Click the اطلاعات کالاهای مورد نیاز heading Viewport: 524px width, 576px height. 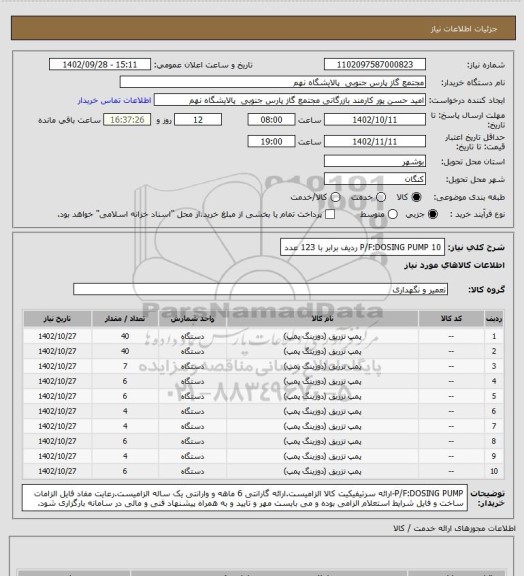pos(454,265)
